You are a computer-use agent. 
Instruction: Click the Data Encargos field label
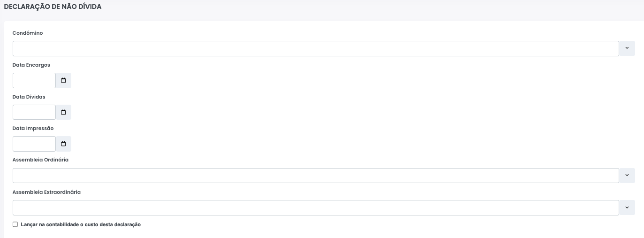[x=31, y=65]
